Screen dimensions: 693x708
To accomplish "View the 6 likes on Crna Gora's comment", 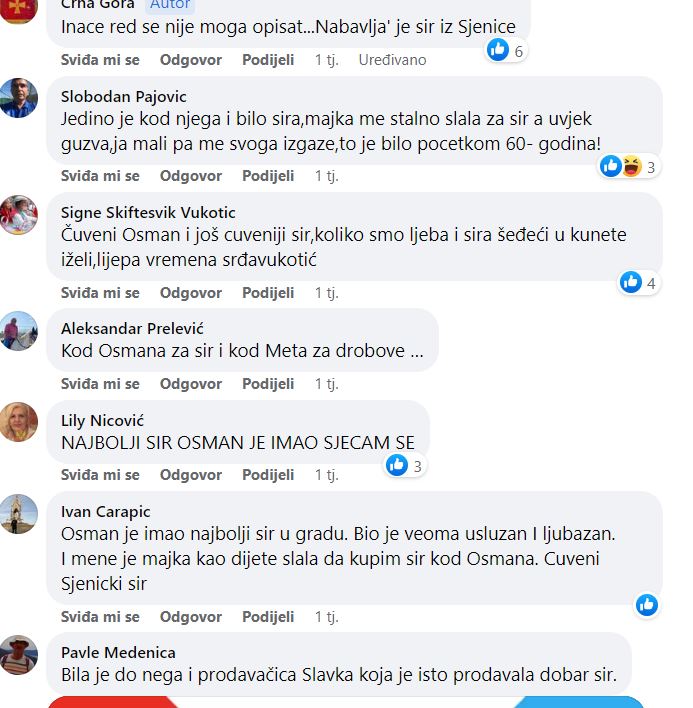I will pyautogui.click(x=506, y=50).
